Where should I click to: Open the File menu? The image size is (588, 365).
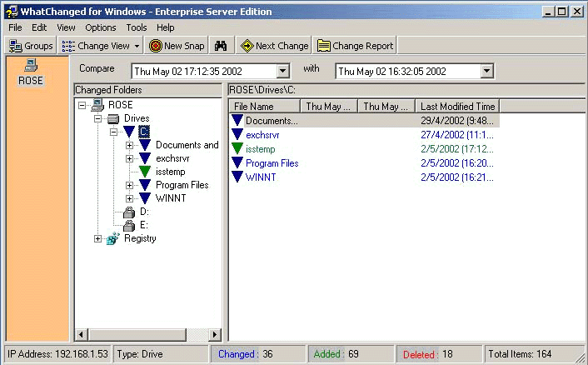(x=15, y=27)
